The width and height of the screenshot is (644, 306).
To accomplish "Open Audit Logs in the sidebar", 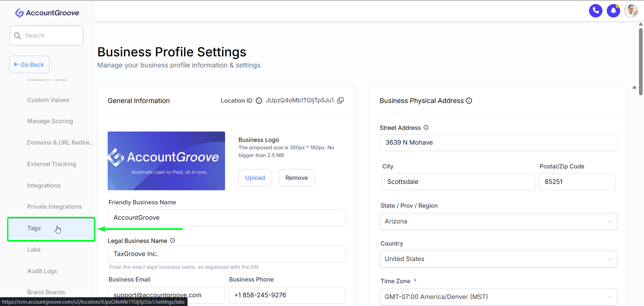I will coord(42,271).
